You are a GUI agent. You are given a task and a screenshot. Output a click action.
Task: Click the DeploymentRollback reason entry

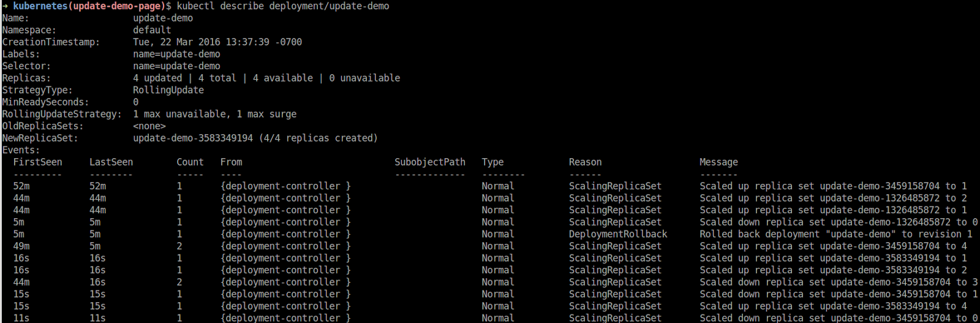618,234
